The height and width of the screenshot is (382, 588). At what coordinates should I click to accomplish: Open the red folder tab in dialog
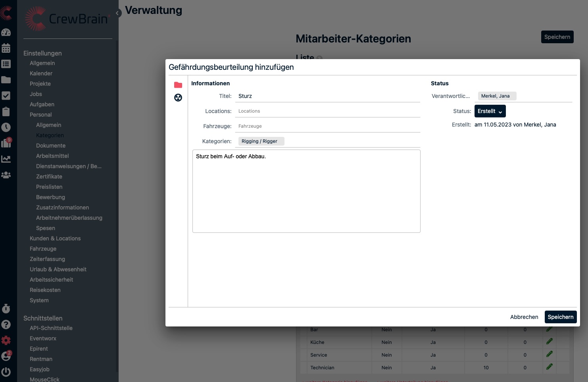178,85
